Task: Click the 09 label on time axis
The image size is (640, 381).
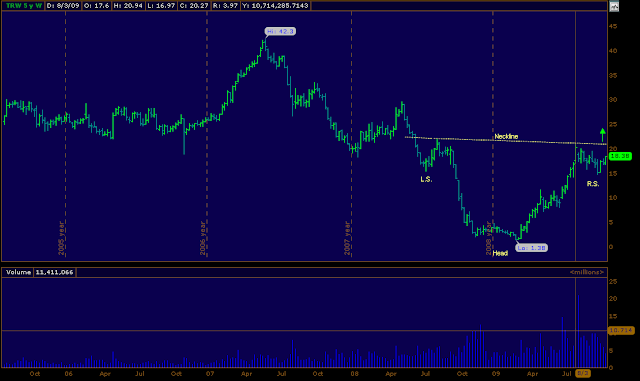Action: click(496, 374)
